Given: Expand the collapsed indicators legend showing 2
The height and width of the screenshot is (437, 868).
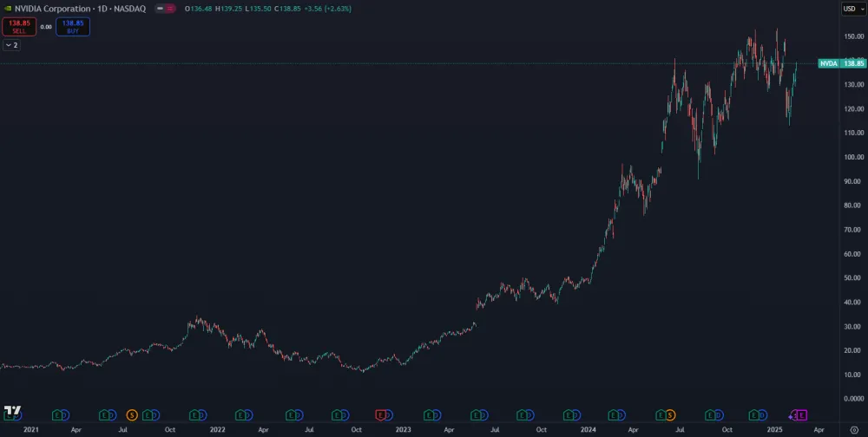Looking at the screenshot, I should 12,44.
